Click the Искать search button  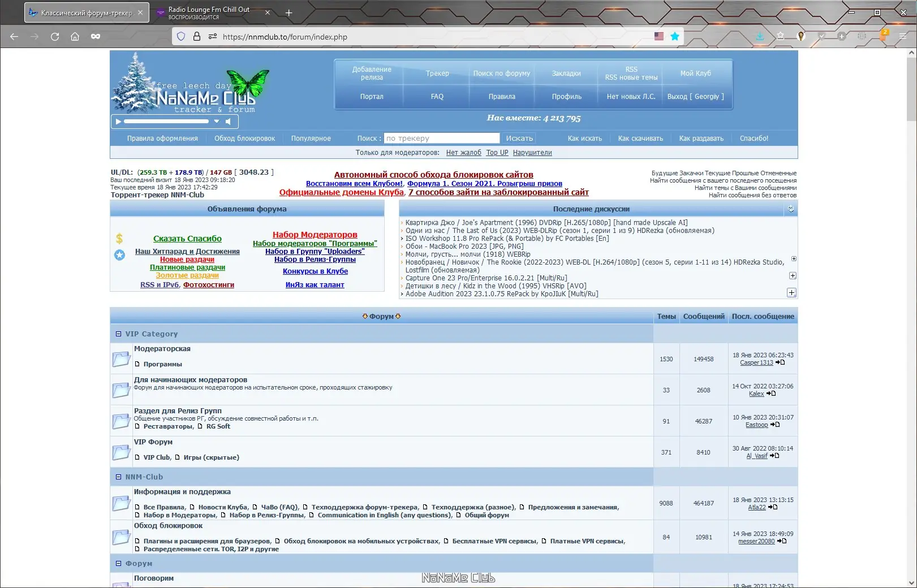tap(519, 139)
